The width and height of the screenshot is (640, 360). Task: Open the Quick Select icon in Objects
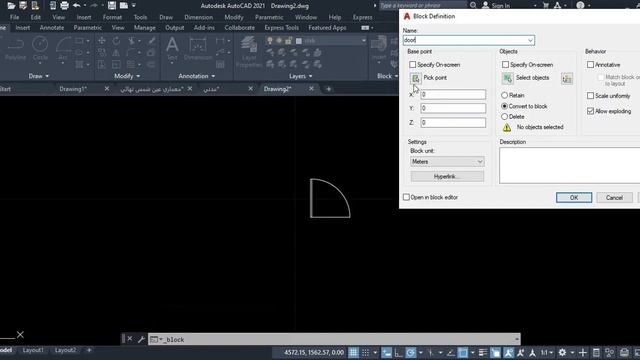coord(567,79)
